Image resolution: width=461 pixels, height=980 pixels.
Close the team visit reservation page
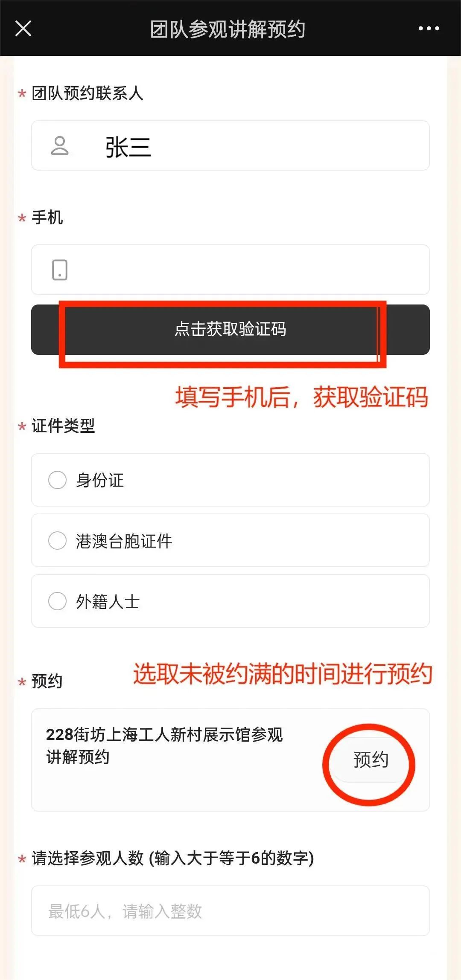(23, 29)
